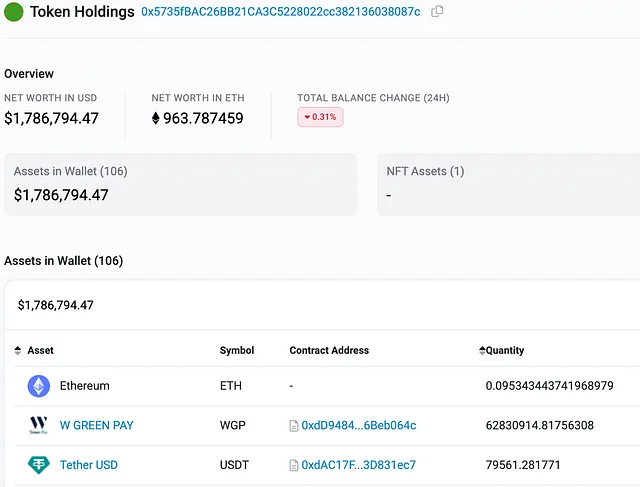The width and height of the screenshot is (640, 487).
Task: Click the Contract Address column header
Action: pyautogui.click(x=329, y=351)
